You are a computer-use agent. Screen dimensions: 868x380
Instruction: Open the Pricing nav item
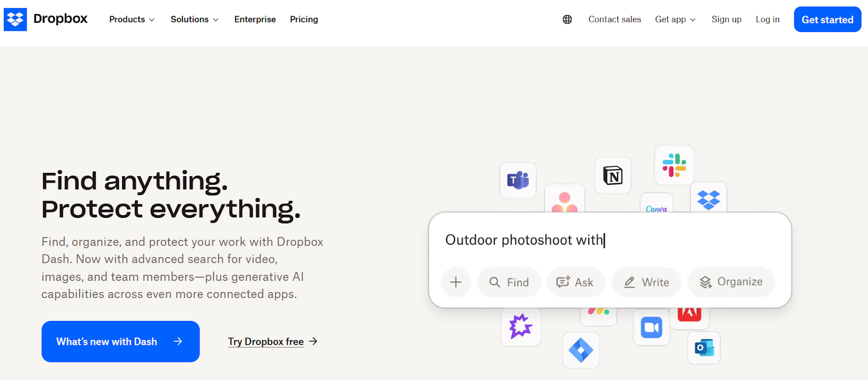[x=304, y=20]
